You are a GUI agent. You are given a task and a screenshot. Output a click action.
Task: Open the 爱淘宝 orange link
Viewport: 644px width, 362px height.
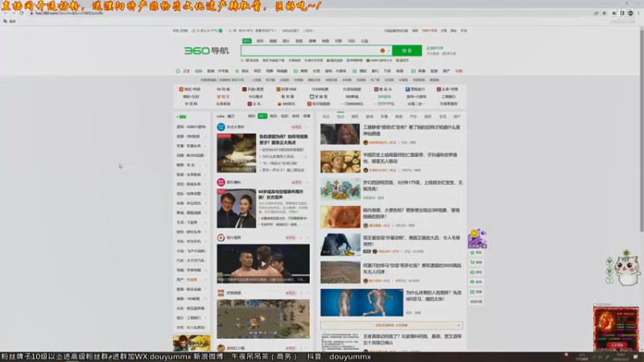(x=223, y=97)
